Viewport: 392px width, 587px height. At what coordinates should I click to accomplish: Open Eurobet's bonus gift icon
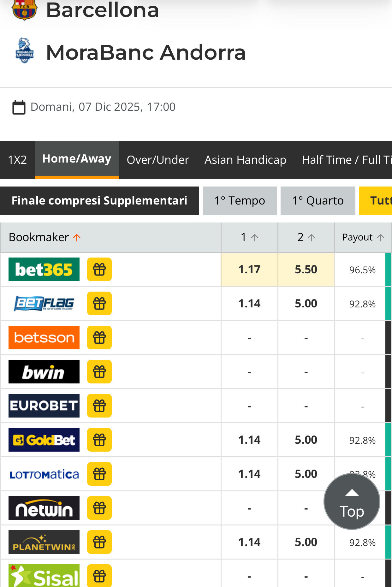click(99, 406)
